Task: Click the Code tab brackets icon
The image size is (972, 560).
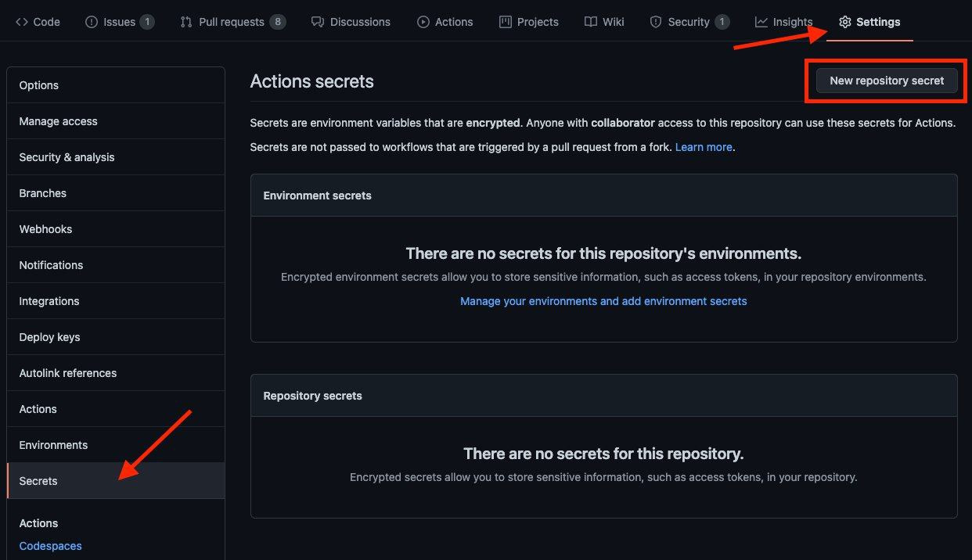Action: pos(22,22)
